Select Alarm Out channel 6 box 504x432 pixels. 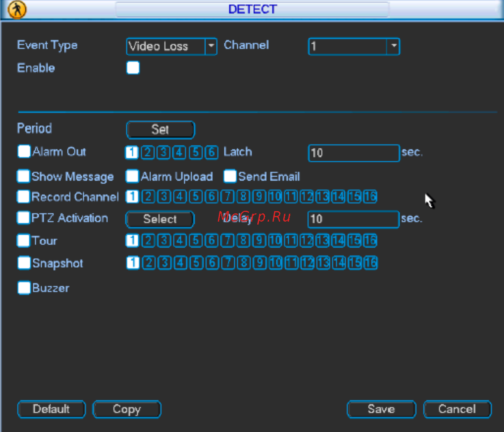tap(212, 152)
